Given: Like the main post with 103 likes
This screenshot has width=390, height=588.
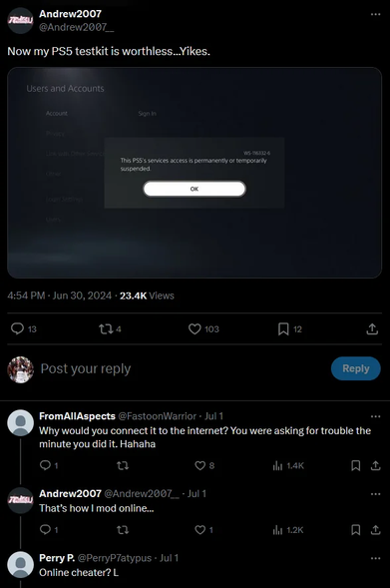Looking at the screenshot, I should pos(195,328).
